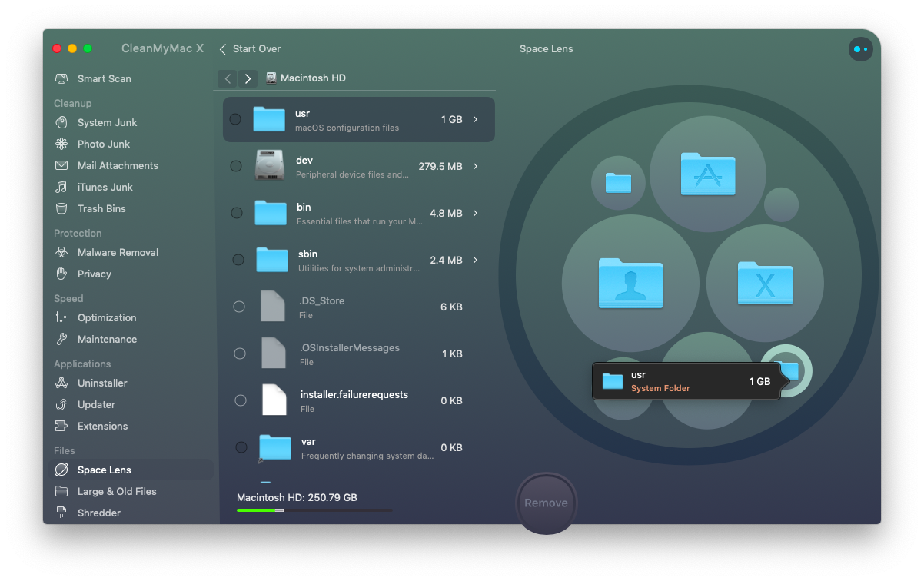Select the System X folder bubble
Image resolution: width=924 pixels, height=581 pixels.
click(765, 284)
